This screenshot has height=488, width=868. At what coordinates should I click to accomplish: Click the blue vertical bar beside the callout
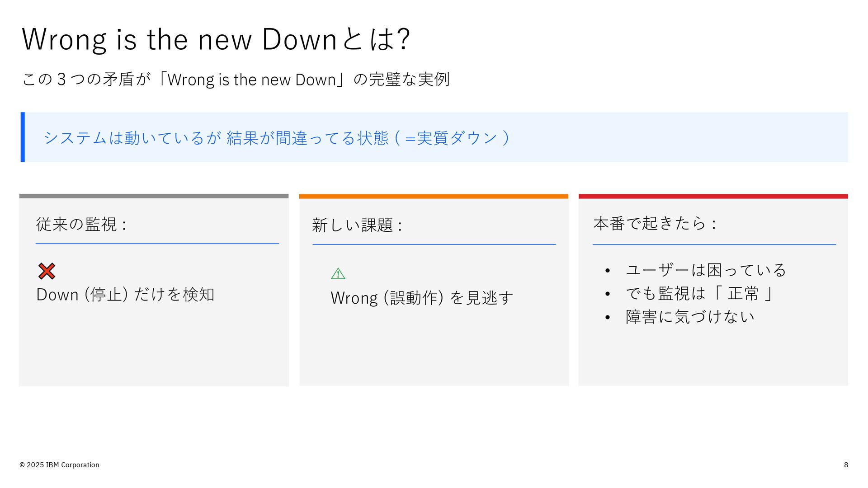coord(23,137)
